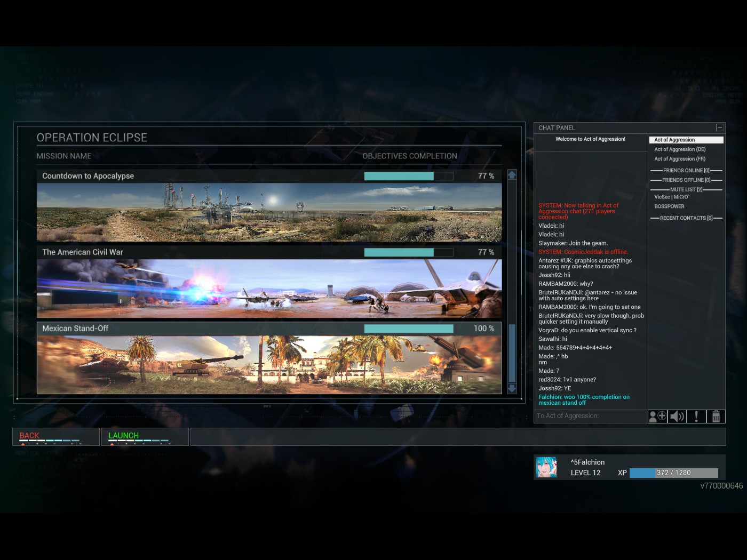Screen dimensions: 747x560
Task: Switch to Act of Aggression (FR) channel
Action: 680,159
